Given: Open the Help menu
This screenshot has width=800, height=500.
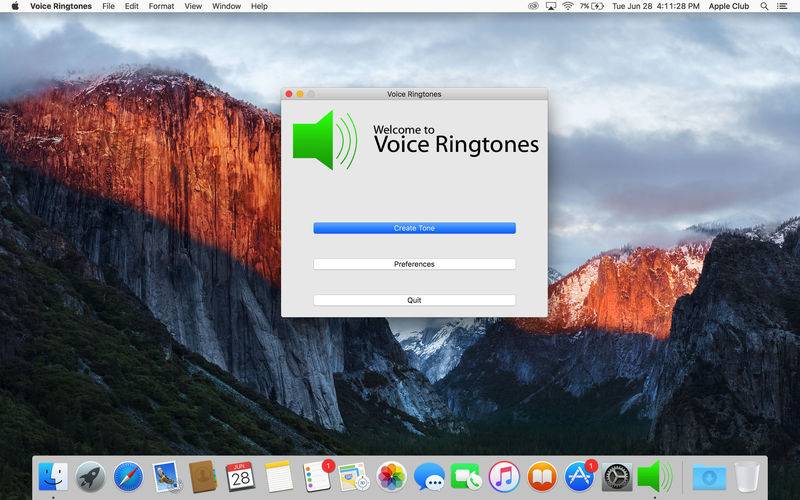Looking at the screenshot, I should (259, 6).
